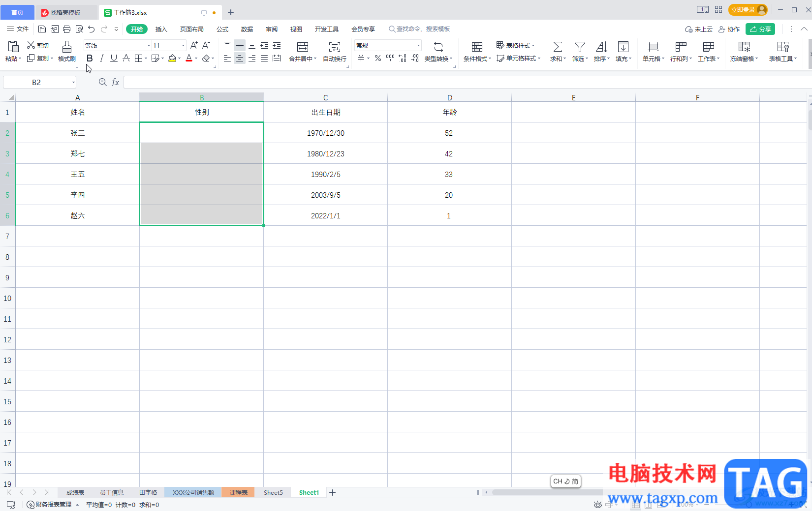The height and width of the screenshot is (511, 812).
Task: Click the percent style icon
Action: 378,58
